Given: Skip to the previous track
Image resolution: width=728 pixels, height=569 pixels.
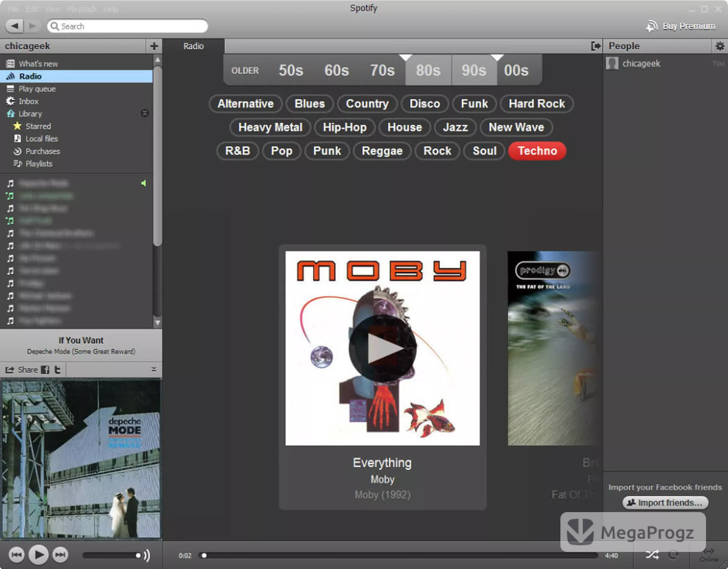Looking at the screenshot, I should click(16, 555).
